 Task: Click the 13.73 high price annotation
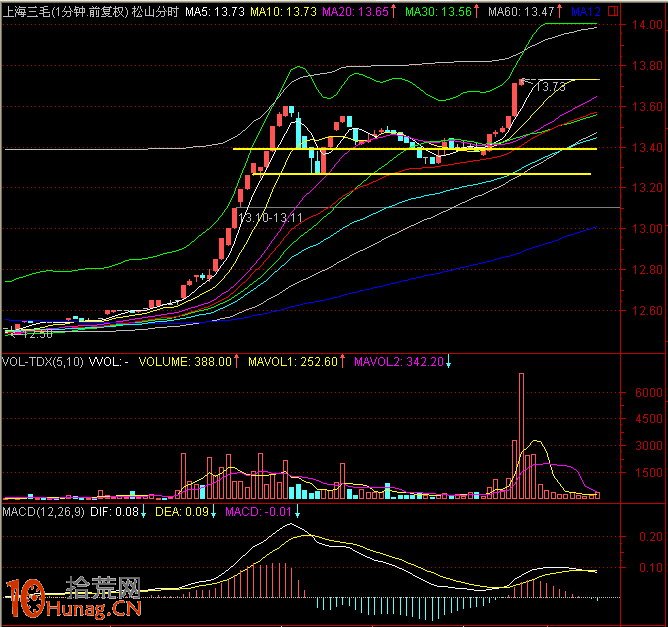tap(550, 87)
